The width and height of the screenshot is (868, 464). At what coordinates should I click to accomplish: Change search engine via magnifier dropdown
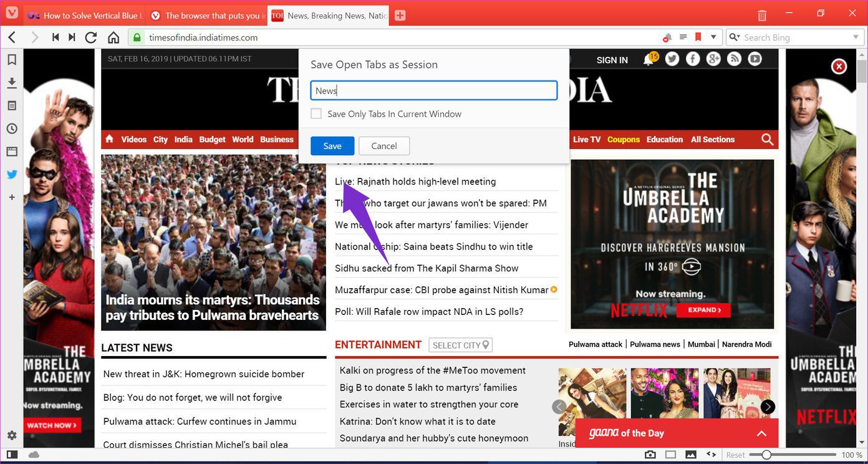click(735, 37)
